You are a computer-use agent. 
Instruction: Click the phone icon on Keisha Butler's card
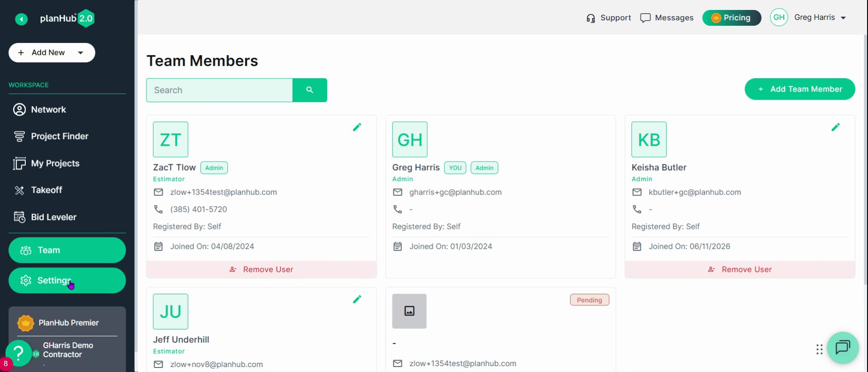point(637,209)
